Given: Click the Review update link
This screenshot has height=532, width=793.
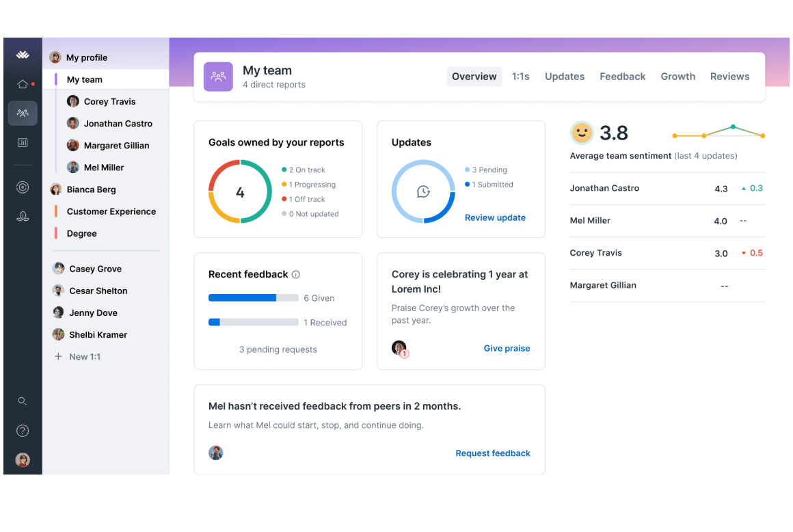Looking at the screenshot, I should coord(495,217).
